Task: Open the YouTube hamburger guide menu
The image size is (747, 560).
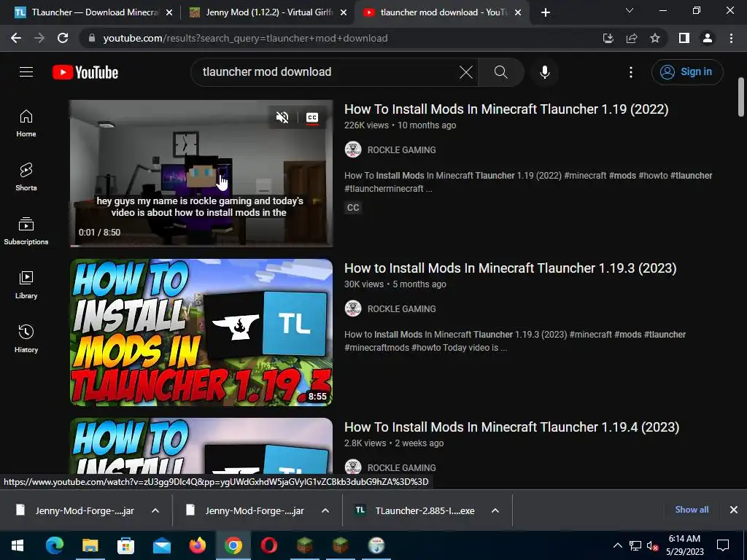Action: (x=26, y=72)
